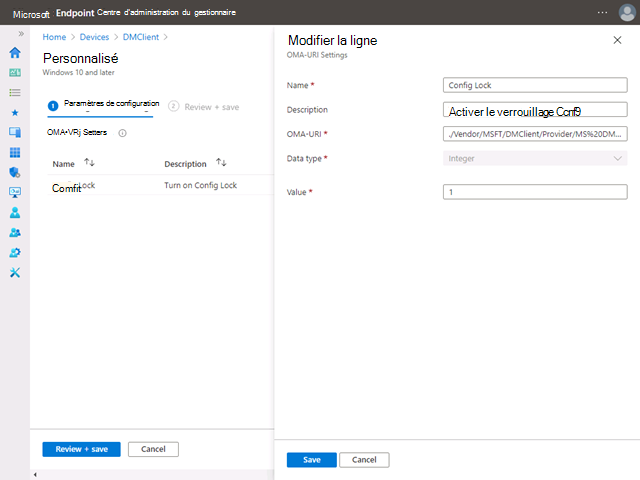
Task: Click the Description input field
Action: click(x=535, y=110)
